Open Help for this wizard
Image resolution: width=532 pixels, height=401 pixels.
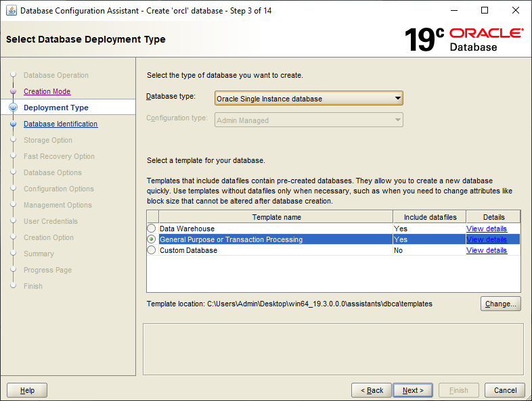[x=27, y=390]
